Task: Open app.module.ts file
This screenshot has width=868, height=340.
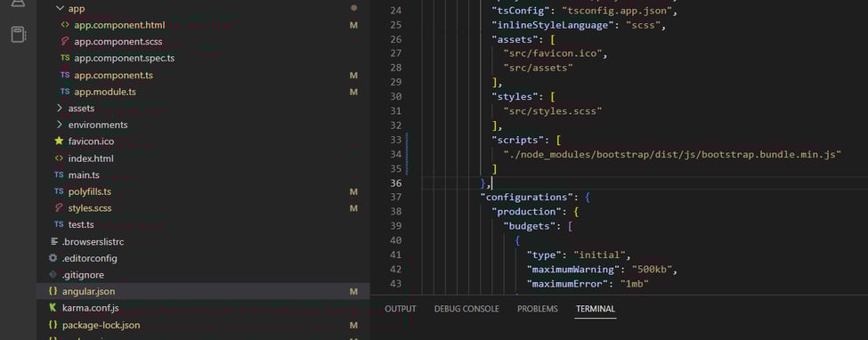Action: coord(105,92)
